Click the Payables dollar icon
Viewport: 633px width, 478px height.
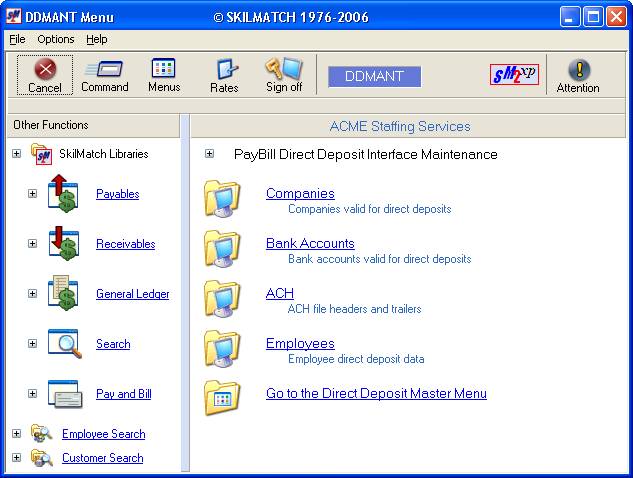pos(63,194)
